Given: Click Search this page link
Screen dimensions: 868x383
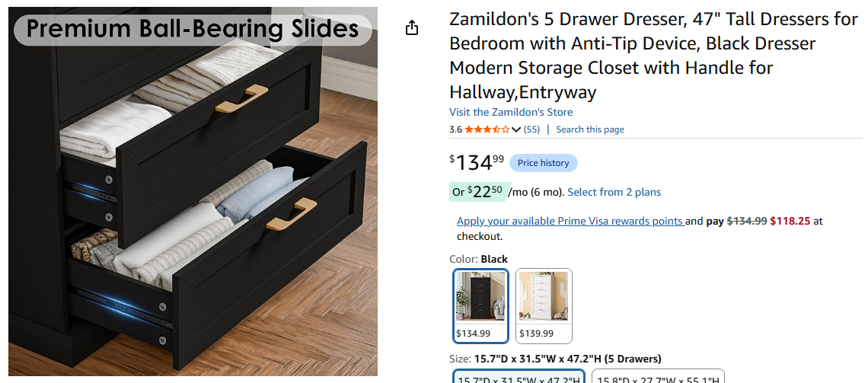Looking at the screenshot, I should coord(590,129).
